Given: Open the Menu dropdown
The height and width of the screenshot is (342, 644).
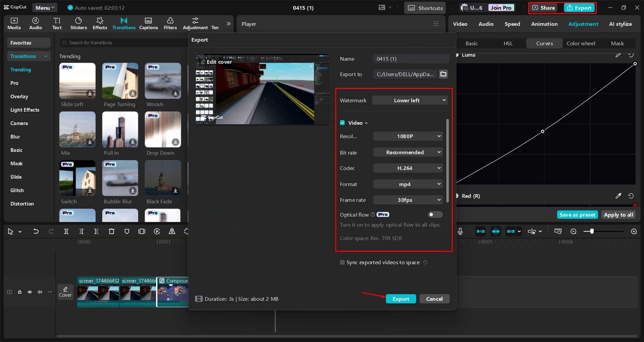Looking at the screenshot, I should [45, 8].
